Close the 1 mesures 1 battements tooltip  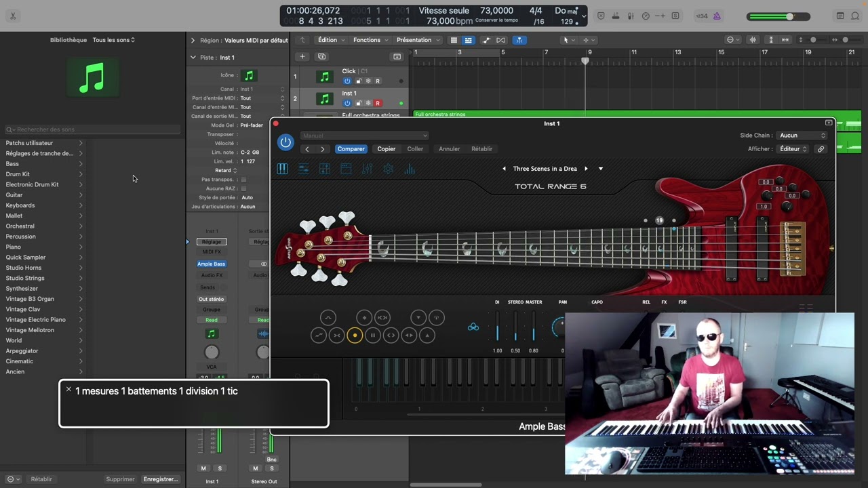coord(68,390)
